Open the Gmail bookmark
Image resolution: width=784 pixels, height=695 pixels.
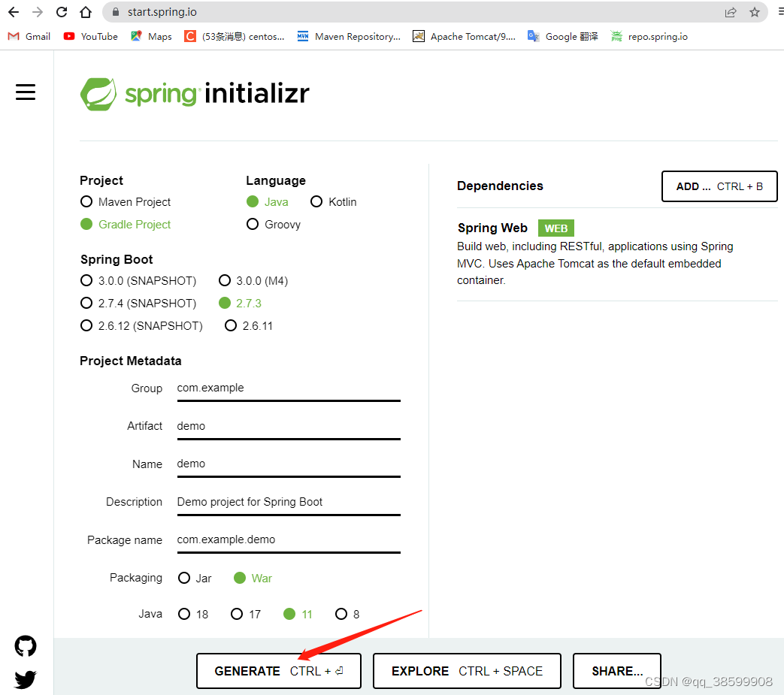tap(29, 37)
